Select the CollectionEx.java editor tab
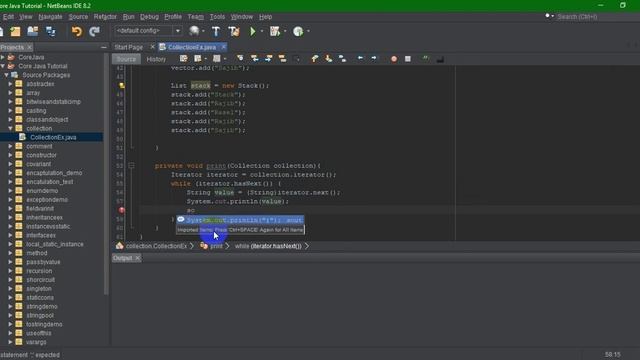Image resolution: width=640 pixels, height=360 pixels. 192,47
